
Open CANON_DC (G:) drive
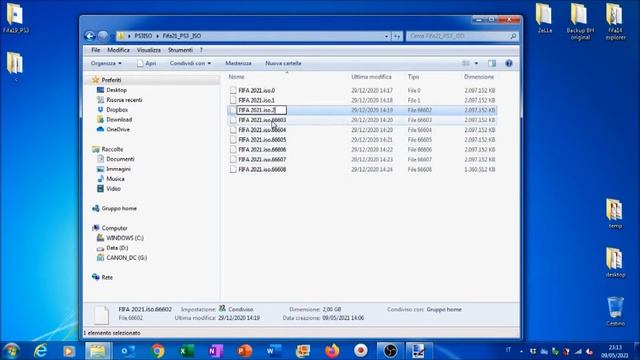(127, 258)
